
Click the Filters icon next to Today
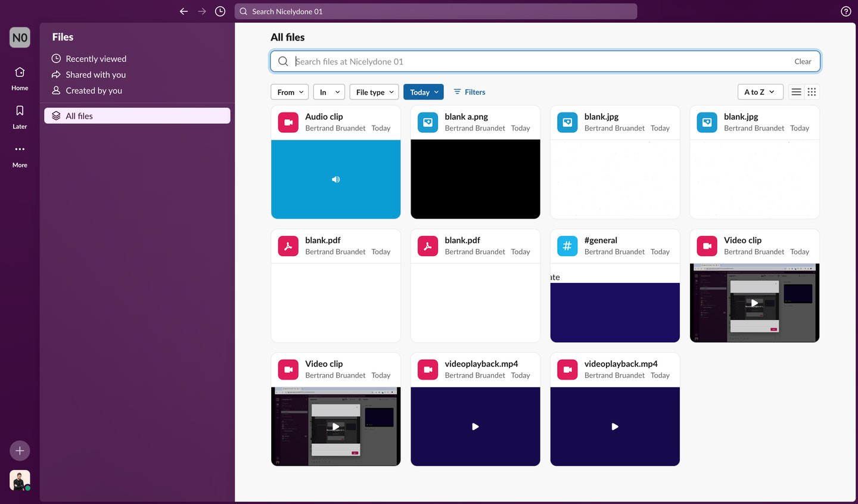469,92
